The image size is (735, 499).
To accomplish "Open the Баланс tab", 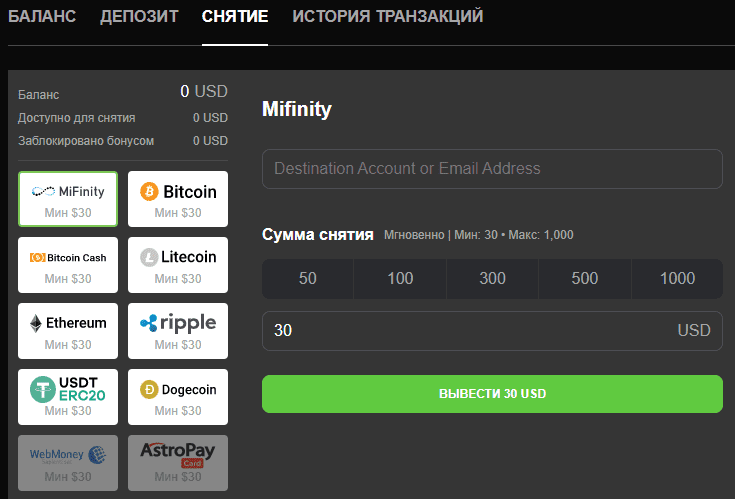I will pyautogui.click(x=42, y=17).
